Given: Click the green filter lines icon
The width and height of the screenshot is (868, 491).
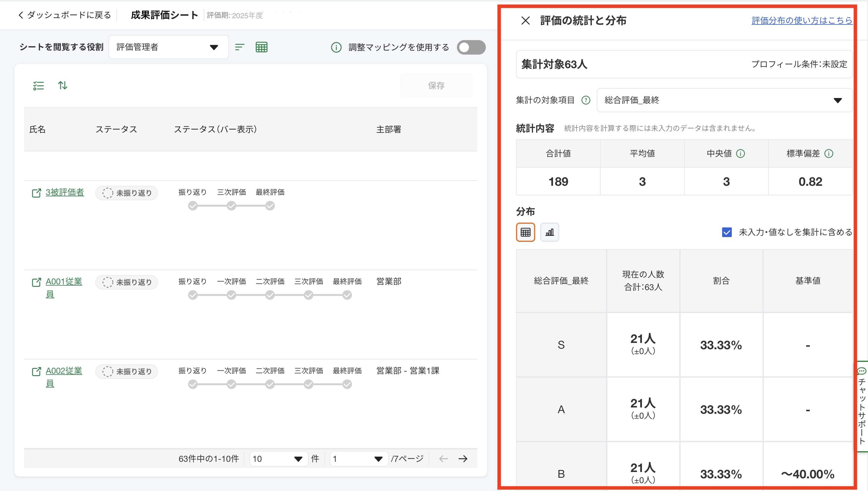Looking at the screenshot, I should [x=240, y=47].
